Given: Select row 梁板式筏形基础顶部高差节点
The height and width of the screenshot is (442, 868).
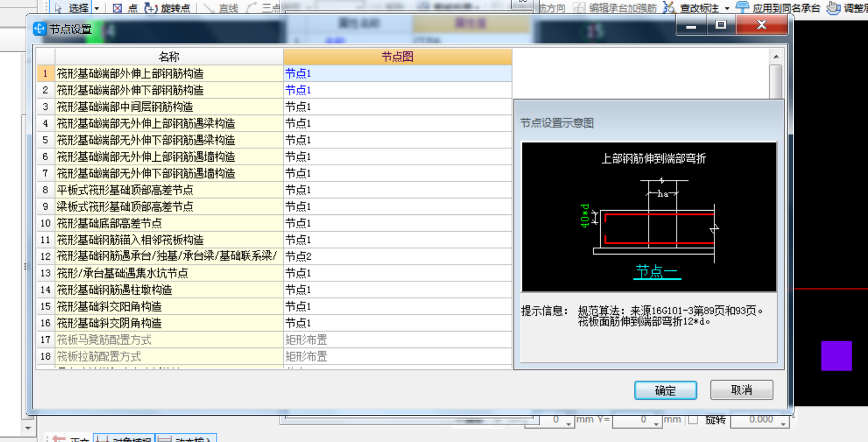Looking at the screenshot, I should pos(169,207).
